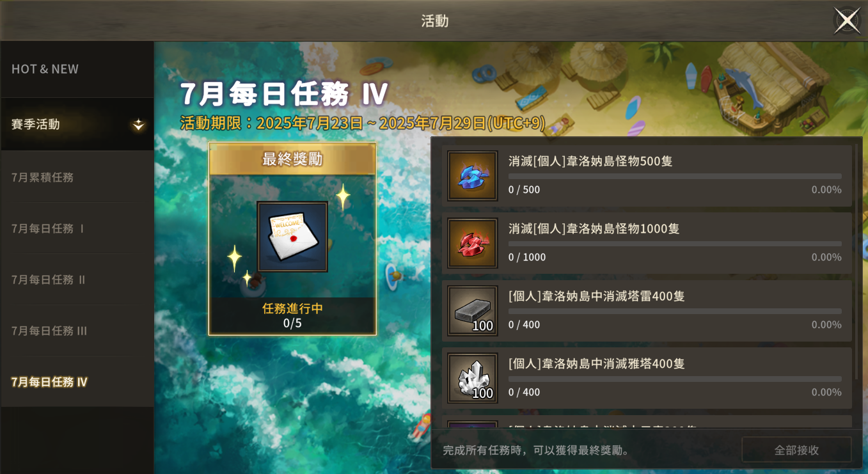Click the mission list vertical scrollbar
This screenshot has height=474, width=868.
[x=857, y=262]
